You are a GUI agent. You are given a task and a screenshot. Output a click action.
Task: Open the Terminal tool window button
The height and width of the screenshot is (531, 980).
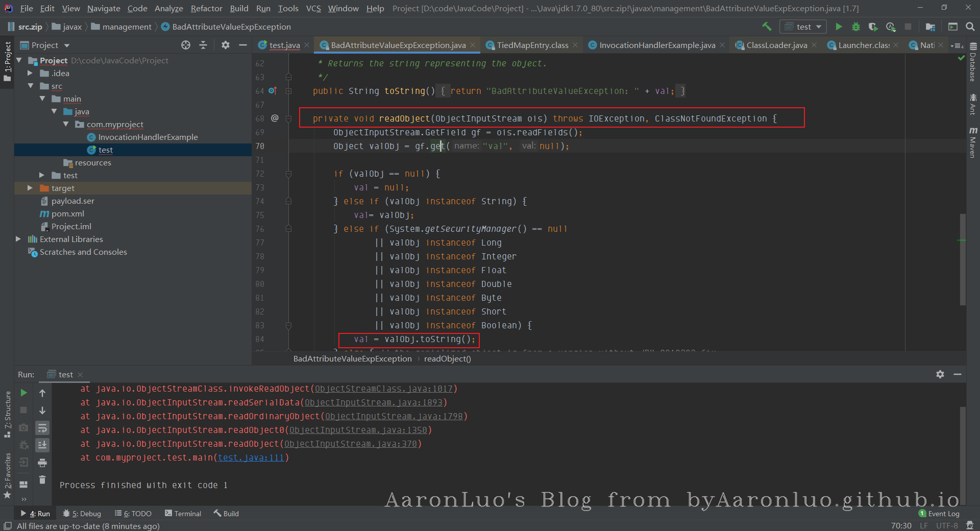183,514
